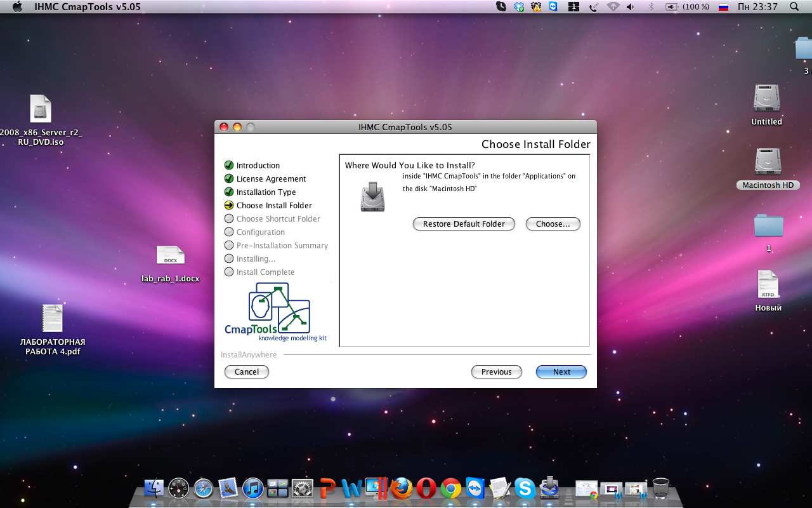Open Finder from the dock
Image resolution: width=812 pixels, height=508 pixels.
154,488
